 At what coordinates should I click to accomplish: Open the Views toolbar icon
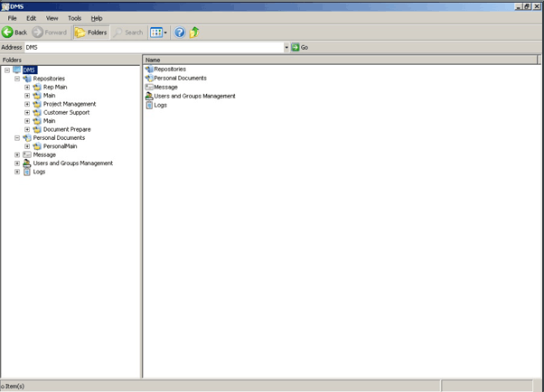point(156,33)
